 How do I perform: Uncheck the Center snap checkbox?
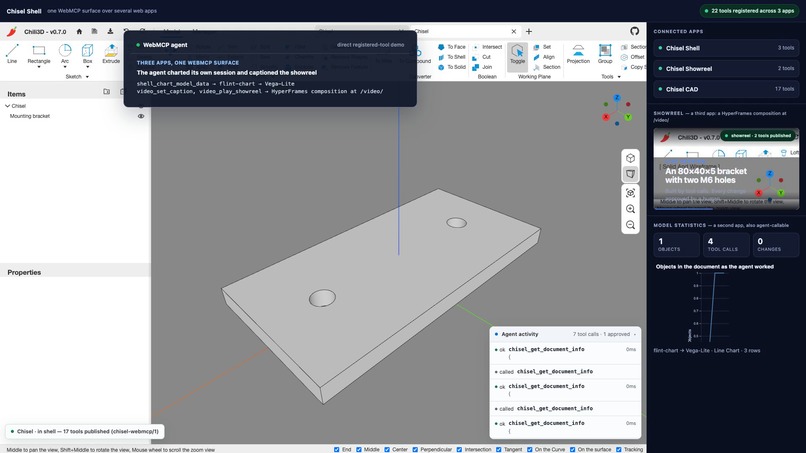click(387, 449)
